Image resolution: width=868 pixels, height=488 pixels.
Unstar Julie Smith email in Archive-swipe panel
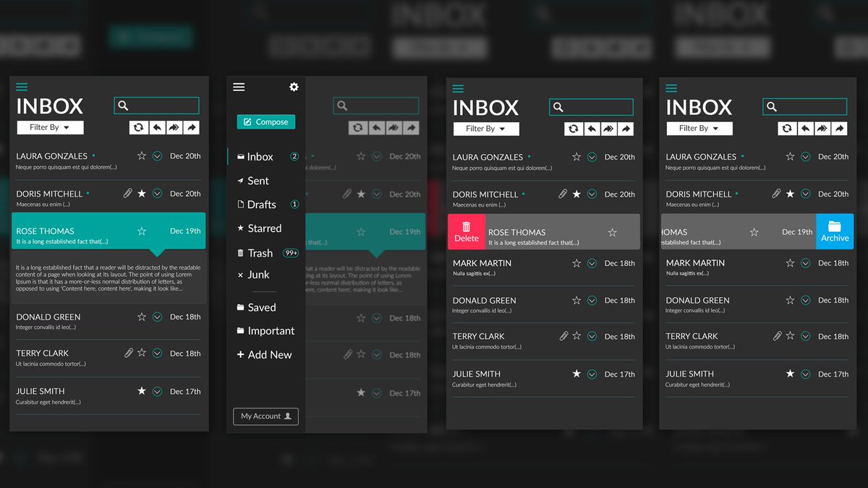pyautogui.click(x=790, y=374)
